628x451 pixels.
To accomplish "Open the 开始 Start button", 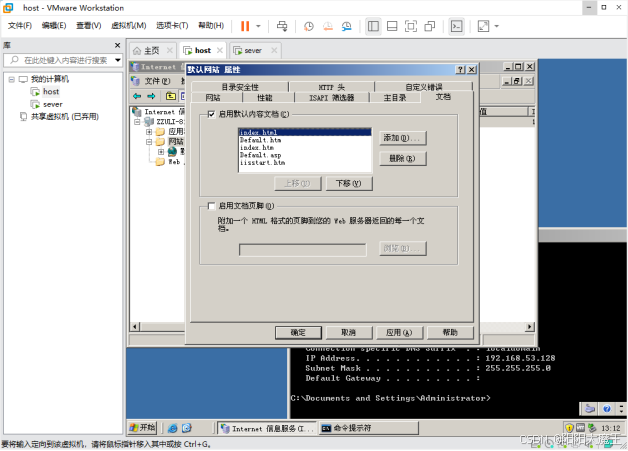I will (x=142, y=428).
